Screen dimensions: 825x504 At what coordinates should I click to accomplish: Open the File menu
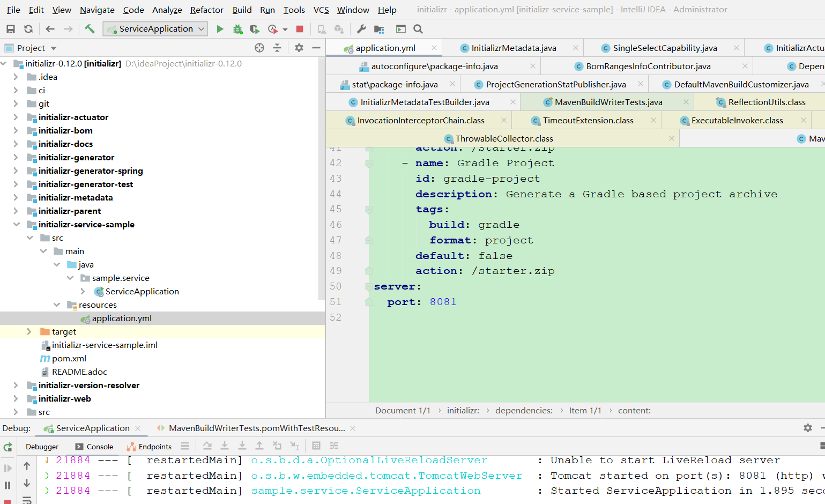pyautogui.click(x=13, y=10)
